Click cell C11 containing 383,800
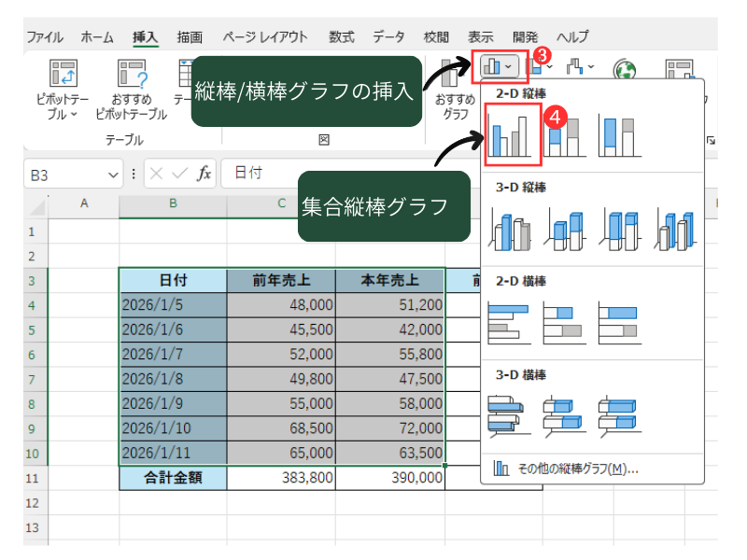Image resolution: width=747 pixels, height=560 pixels. [x=281, y=477]
